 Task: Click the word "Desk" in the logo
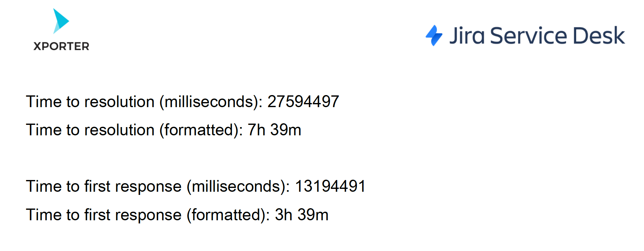coord(599,35)
